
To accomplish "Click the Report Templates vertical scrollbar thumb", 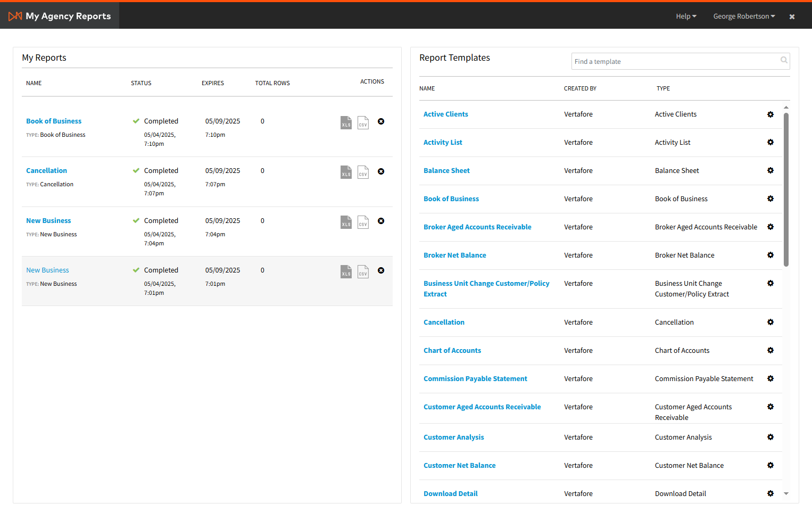I will (x=786, y=189).
